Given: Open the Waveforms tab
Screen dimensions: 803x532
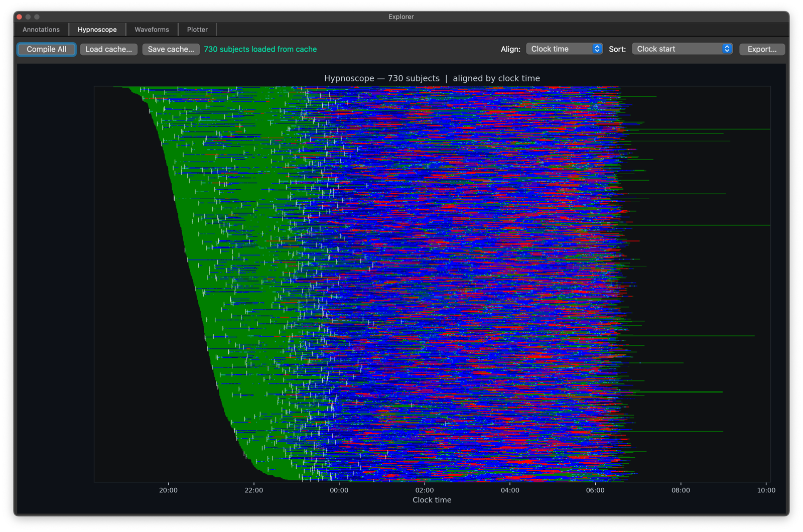Looking at the screenshot, I should tap(151, 29).
